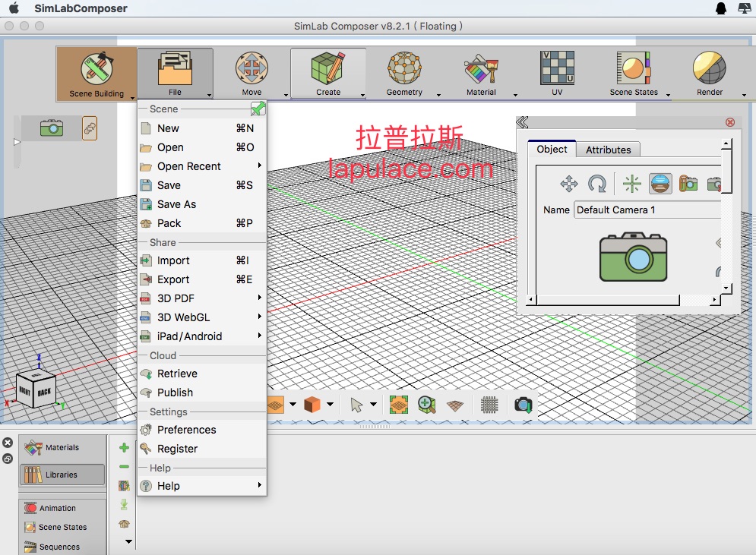756x555 pixels.
Task: Click the large camera thumbnail in Object panel
Action: tap(634, 257)
